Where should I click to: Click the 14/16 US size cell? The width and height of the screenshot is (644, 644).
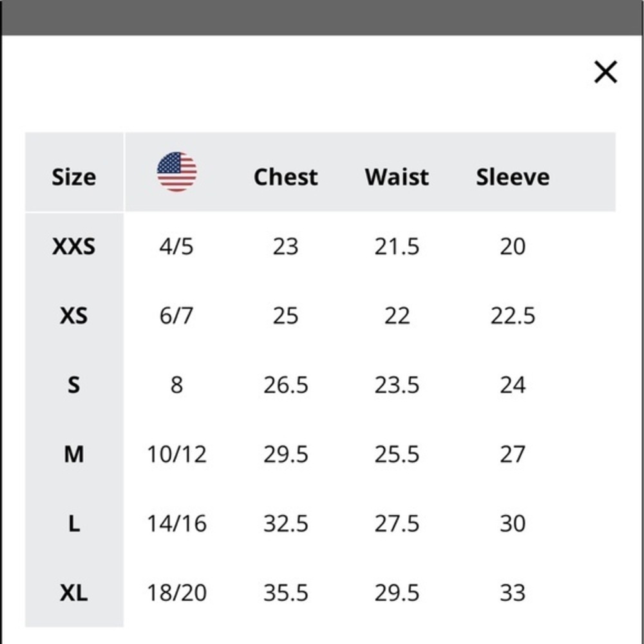176,524
